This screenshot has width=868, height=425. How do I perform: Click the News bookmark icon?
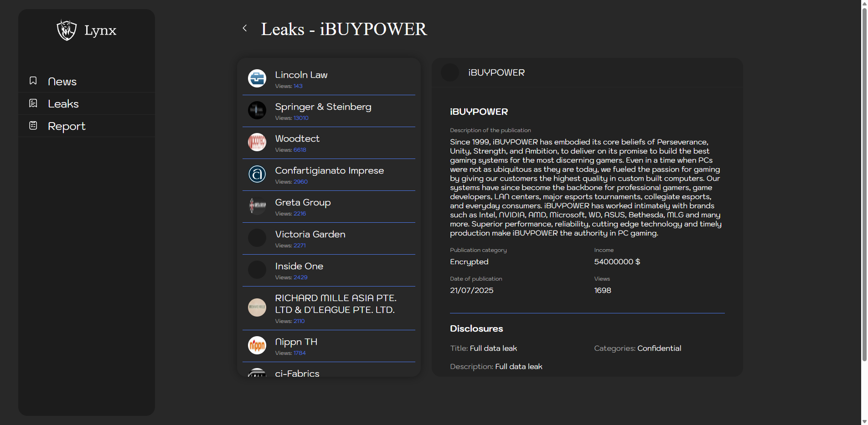point(33,81)
